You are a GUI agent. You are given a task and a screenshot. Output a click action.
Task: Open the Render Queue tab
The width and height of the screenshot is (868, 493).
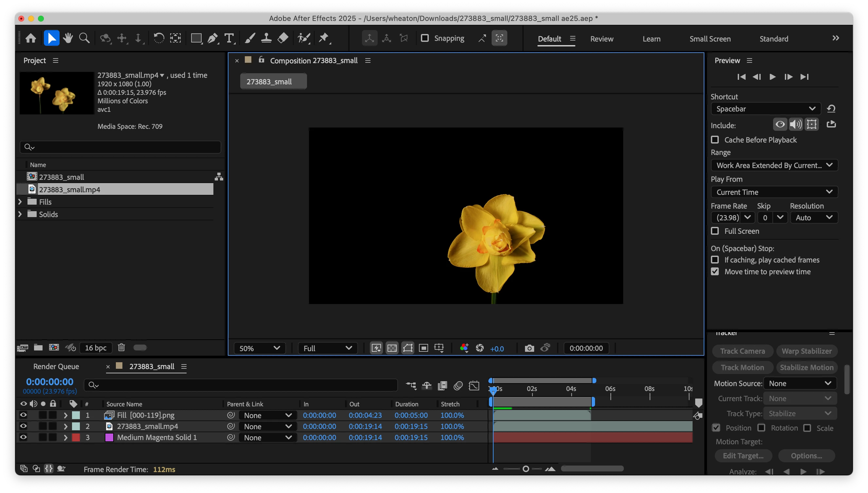click(56, 366)
